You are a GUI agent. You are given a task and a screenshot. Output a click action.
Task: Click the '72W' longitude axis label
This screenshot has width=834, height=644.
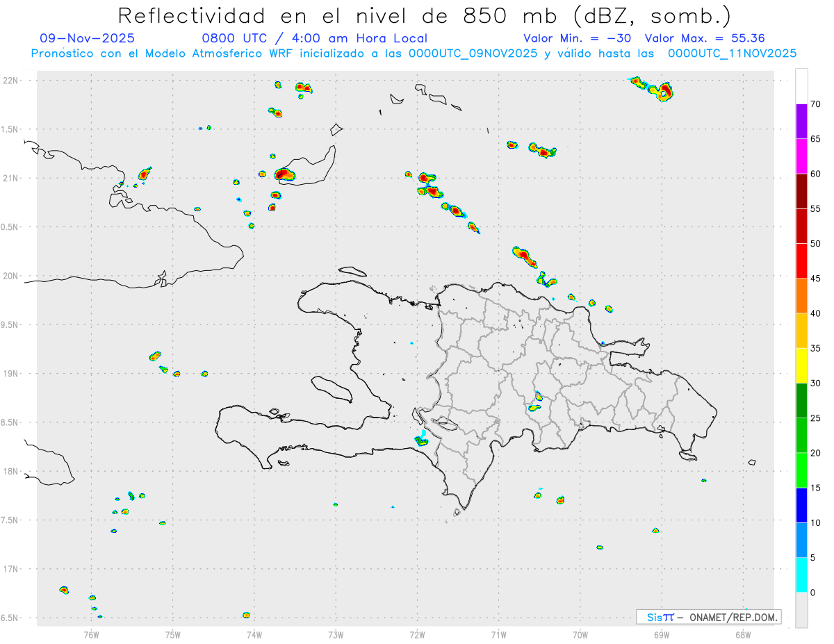click(x=417, y=635)
